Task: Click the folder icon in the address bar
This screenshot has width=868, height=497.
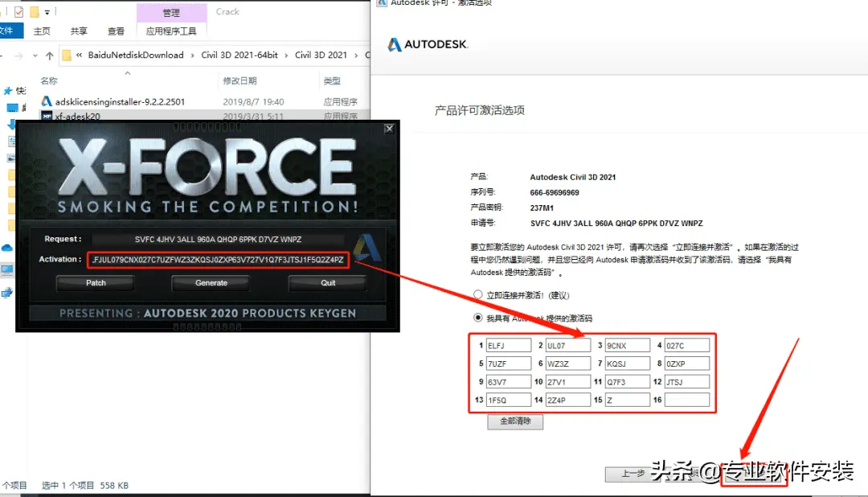Action: [67, 55]
